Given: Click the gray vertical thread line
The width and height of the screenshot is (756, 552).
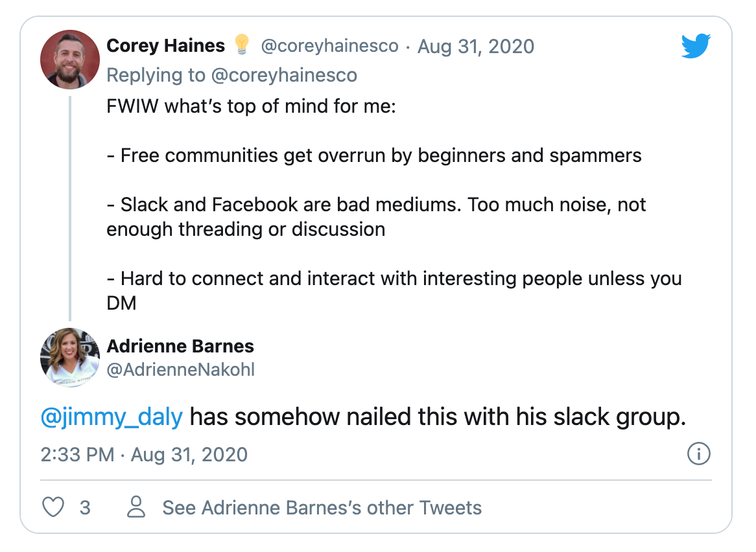Looking at the screenshot, I should pyautogui.click(x=70, y=207).
